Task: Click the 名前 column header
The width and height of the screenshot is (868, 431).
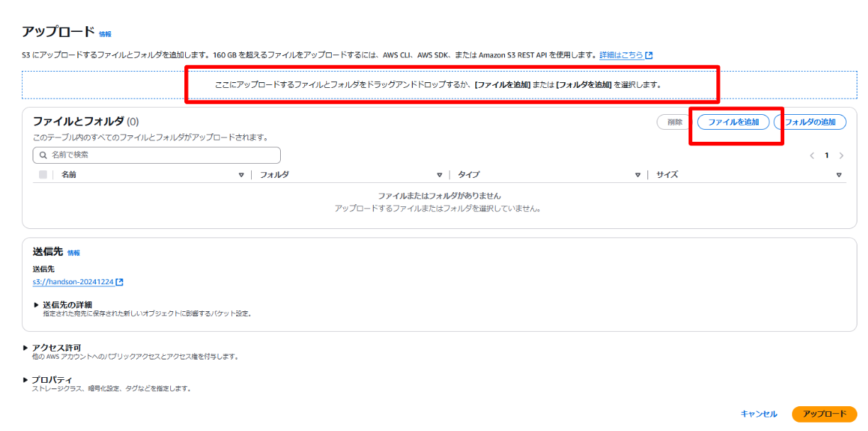Action: pos(69,174)
